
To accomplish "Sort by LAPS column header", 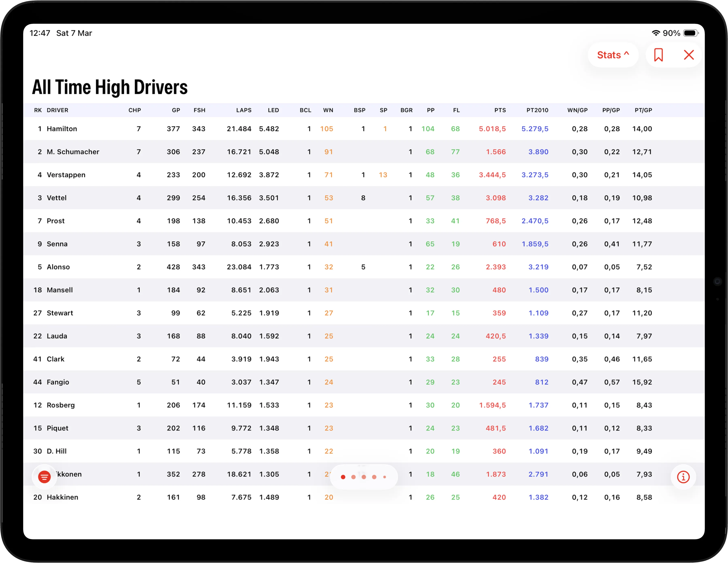I will click(244, 110).
